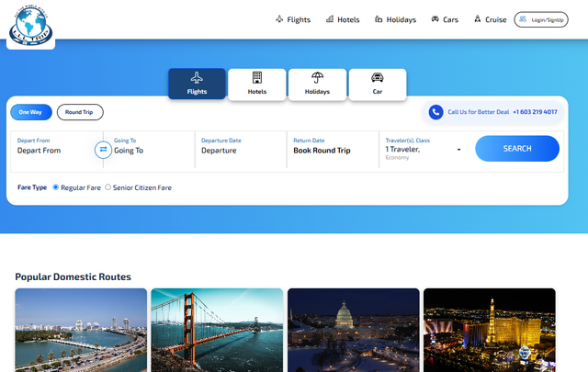Click the globe logo in the header

coord(30,26)
